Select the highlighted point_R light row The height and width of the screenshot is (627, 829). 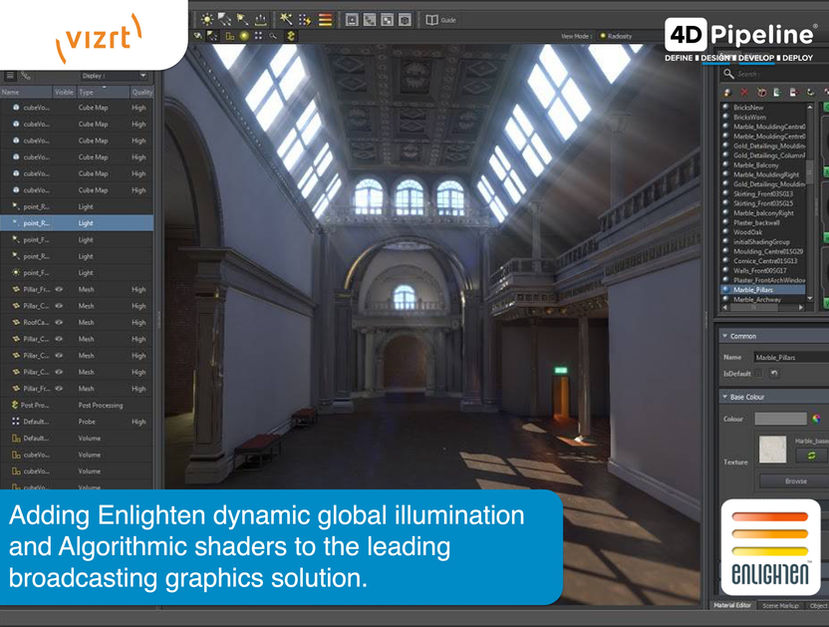(x=77, y=223)
